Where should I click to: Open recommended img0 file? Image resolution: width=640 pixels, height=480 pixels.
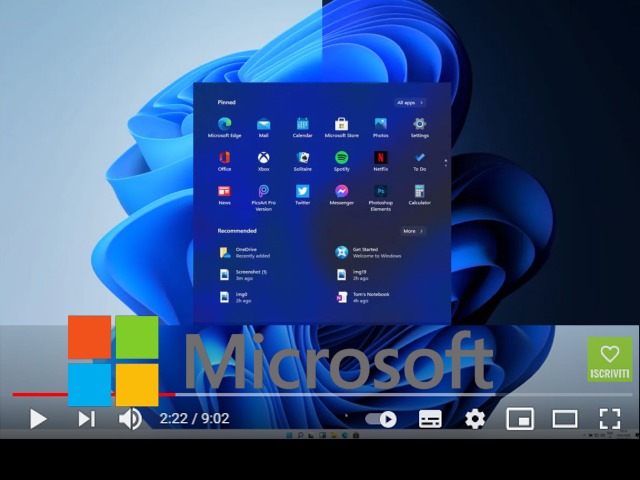236,297
